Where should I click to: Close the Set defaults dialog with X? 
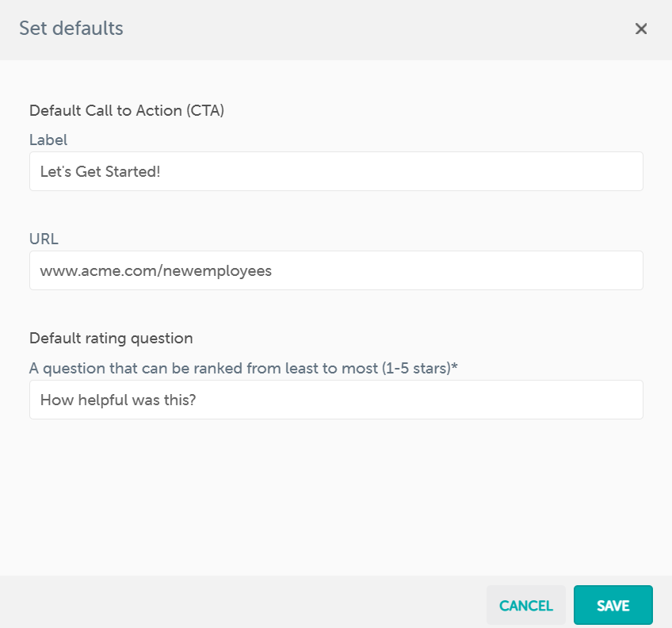[x=641, y=29]
